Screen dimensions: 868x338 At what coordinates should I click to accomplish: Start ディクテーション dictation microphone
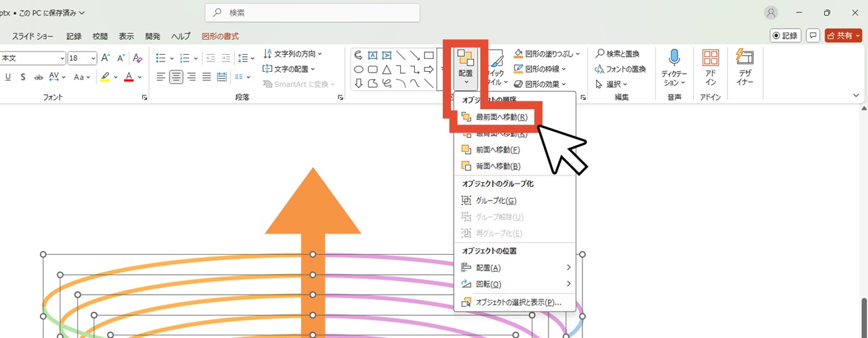pos(674,68)
